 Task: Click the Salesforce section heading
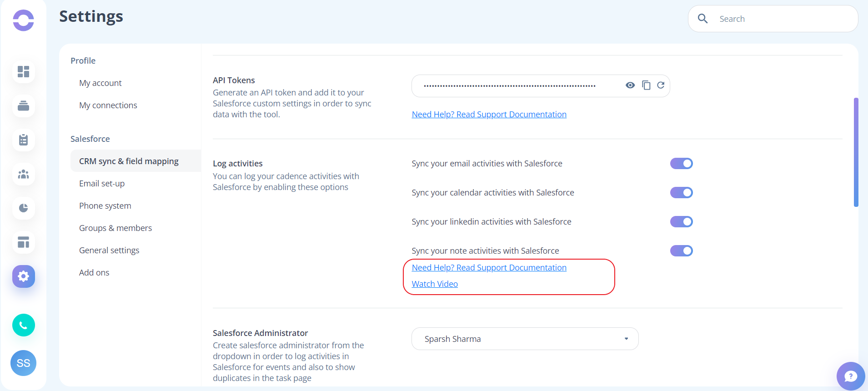[90, 139]
